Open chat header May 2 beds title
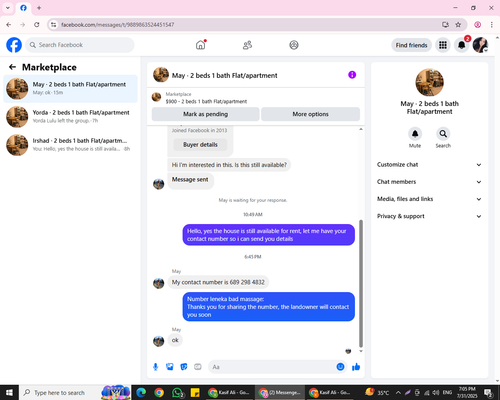Image resolution: width=500 pixels, height=400 pixels. pos(224,76)
